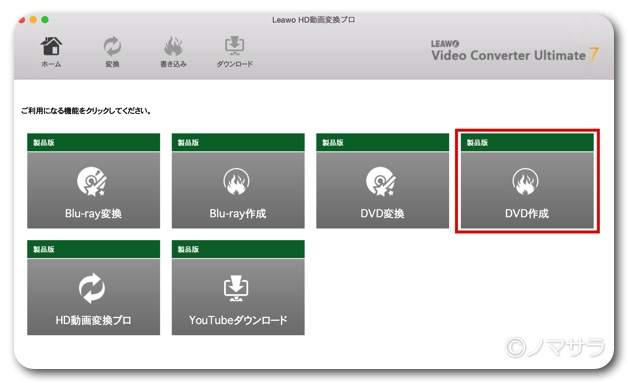Image resolution: width=628 pixels, height=383 pixels.
Task: Click the 製品版 banner on Blu-ray作成 tile
Action: click(238, 142)
